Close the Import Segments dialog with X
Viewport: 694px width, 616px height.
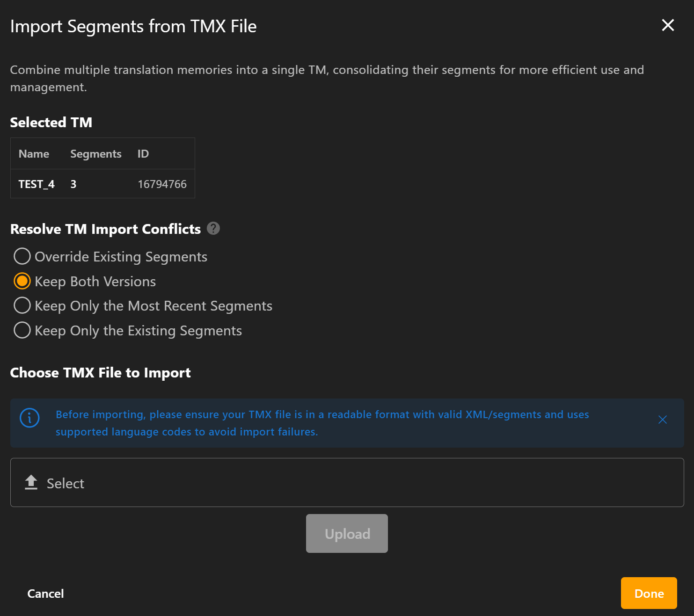668,25
